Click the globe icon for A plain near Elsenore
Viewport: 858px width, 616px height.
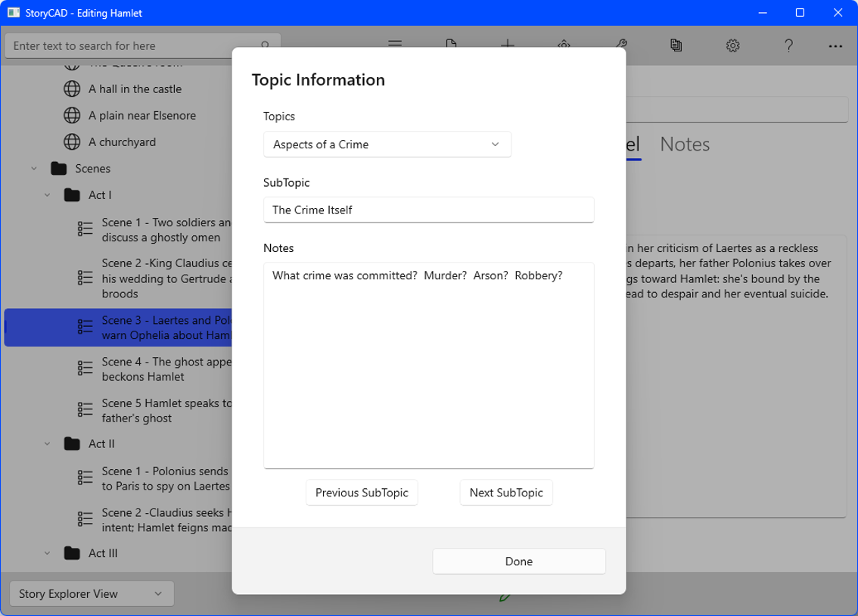72,116
